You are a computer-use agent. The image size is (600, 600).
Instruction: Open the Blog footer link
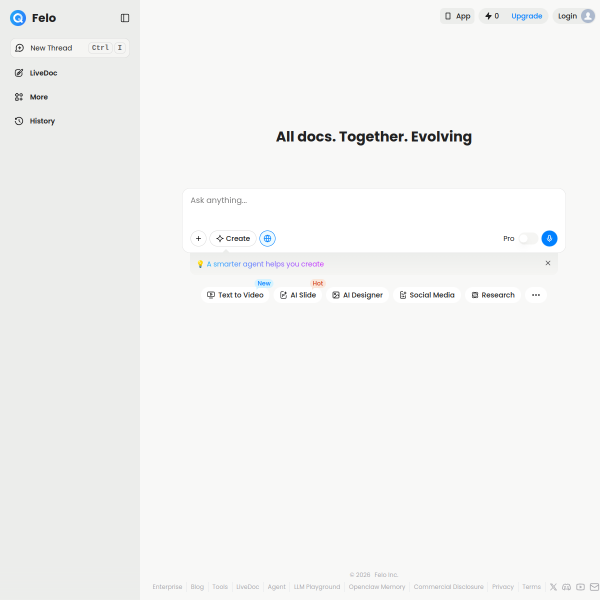197,587
